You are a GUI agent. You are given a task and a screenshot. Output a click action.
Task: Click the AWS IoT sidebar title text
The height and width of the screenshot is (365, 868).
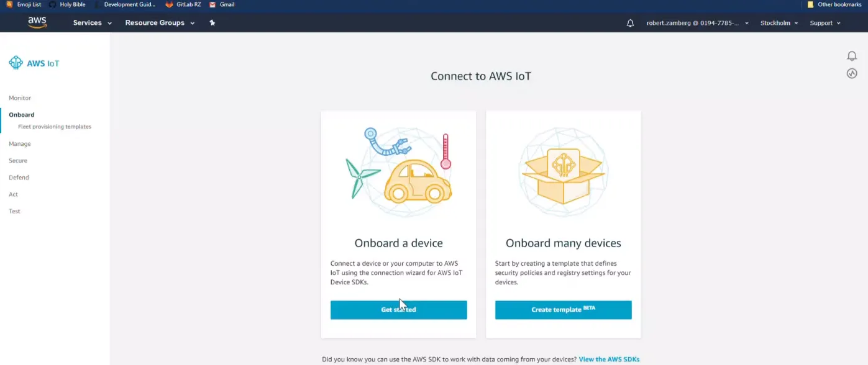(43, 63)
